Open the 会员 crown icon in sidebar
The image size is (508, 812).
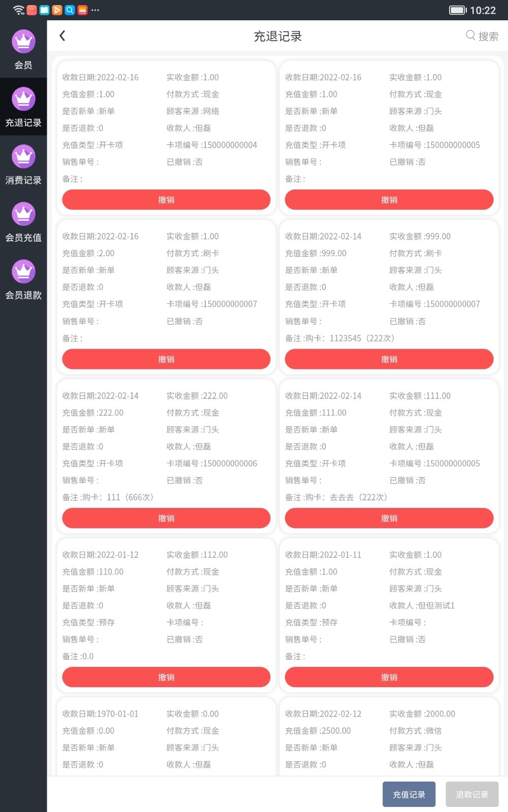tap(23, 42)
